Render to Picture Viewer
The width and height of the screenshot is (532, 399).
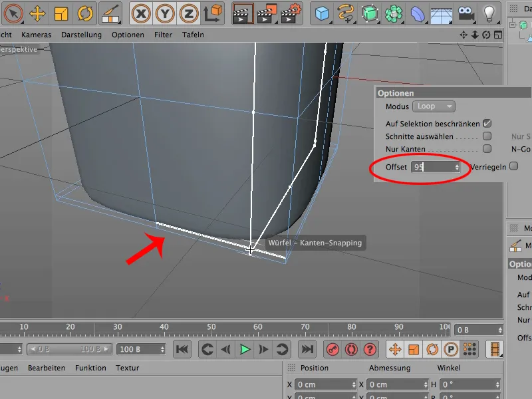pyautogui.click(x=267, y=13)
